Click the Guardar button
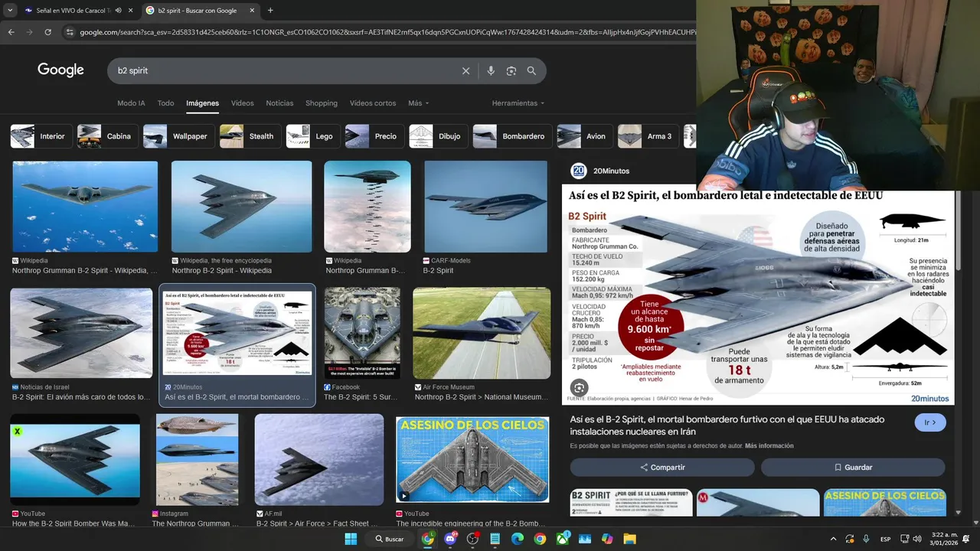This screenshot has height=551, width=980. [853, 467]
